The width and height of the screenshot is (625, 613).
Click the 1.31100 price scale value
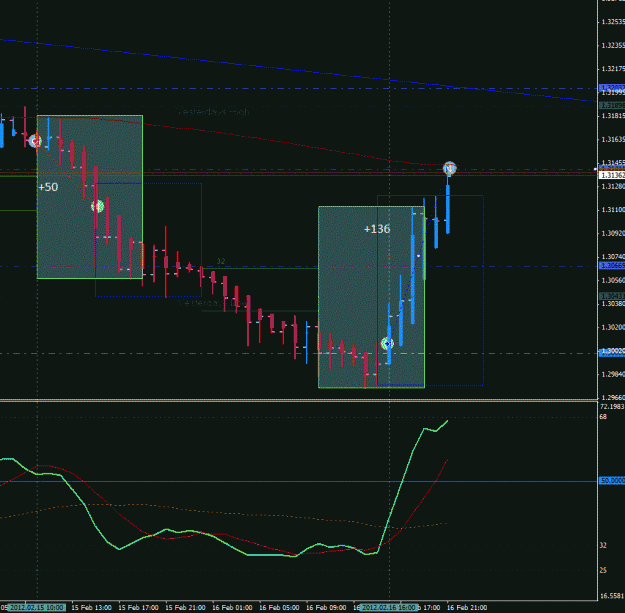pyautogui.click(x=613, y=210)
